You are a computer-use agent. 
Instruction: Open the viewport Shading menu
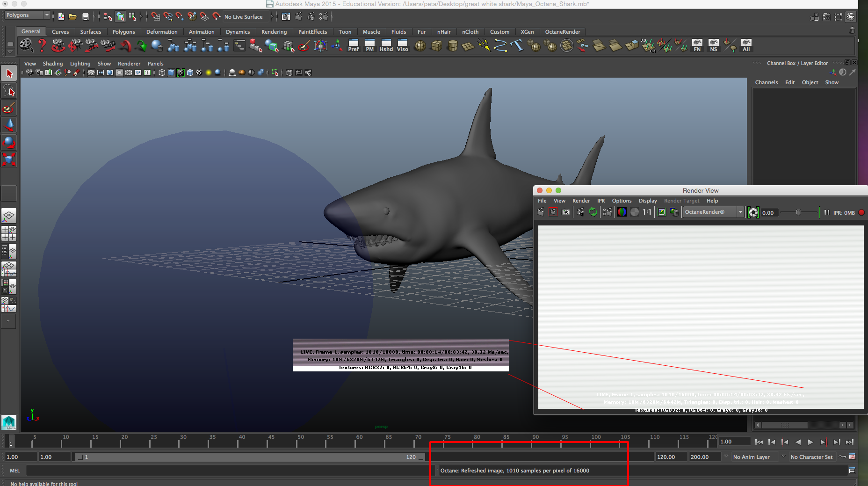(53, 64)
